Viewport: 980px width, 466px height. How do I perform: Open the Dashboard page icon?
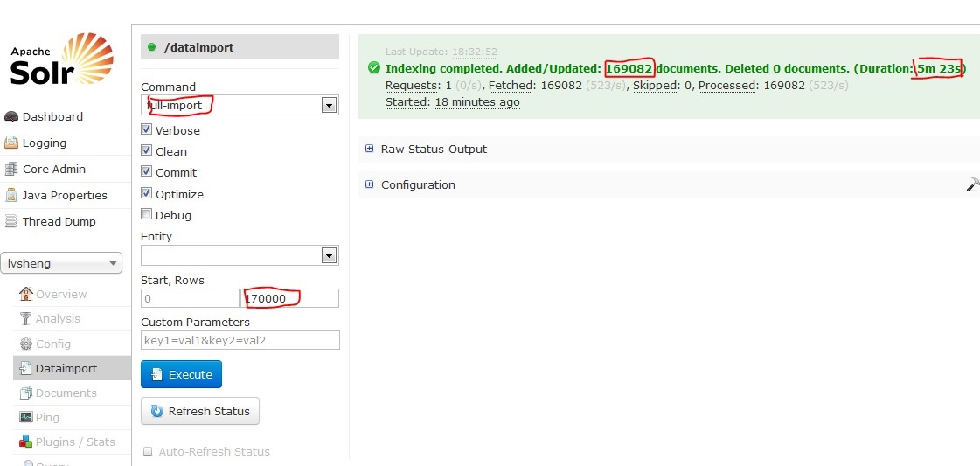pyautogui.click(x=11, y=116)
